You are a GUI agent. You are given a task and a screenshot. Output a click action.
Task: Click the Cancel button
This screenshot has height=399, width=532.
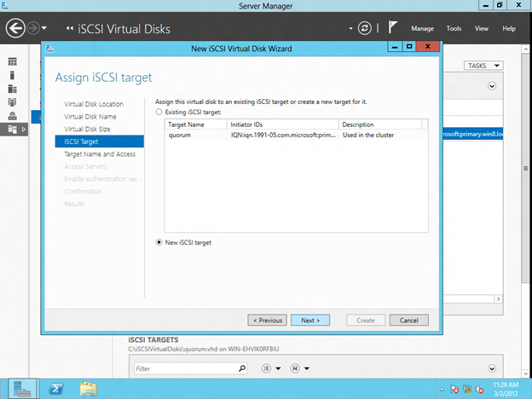pos(408,320)
